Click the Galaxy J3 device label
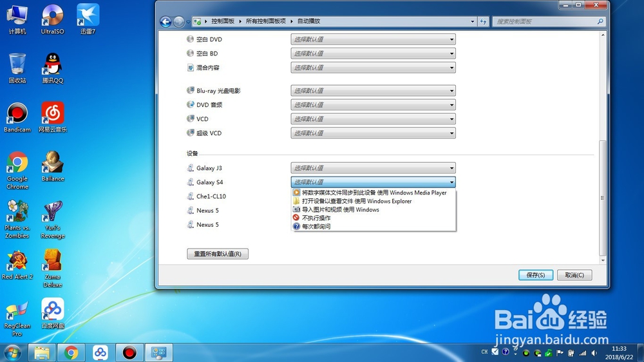The height and width of the screenshot is (362, 644). click(209, 168)
